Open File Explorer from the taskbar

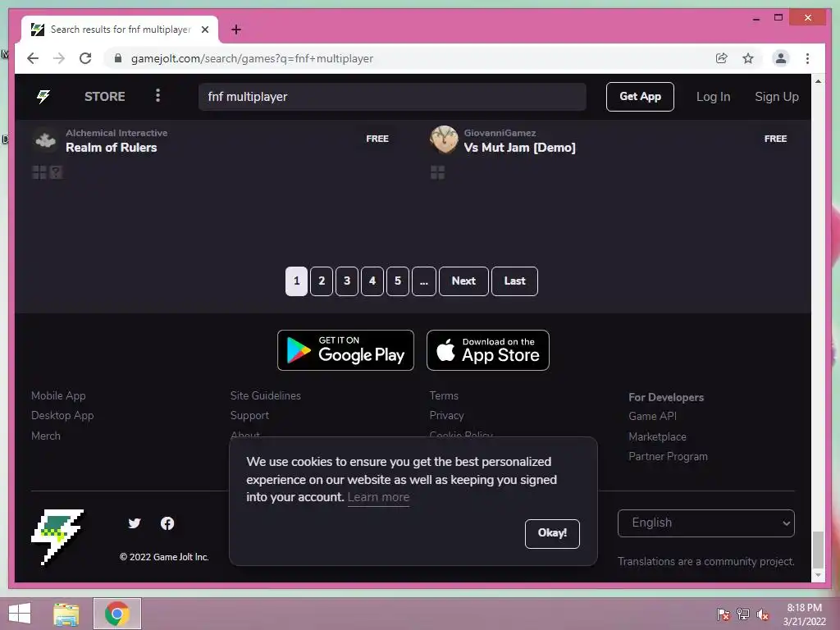(66, 614)
